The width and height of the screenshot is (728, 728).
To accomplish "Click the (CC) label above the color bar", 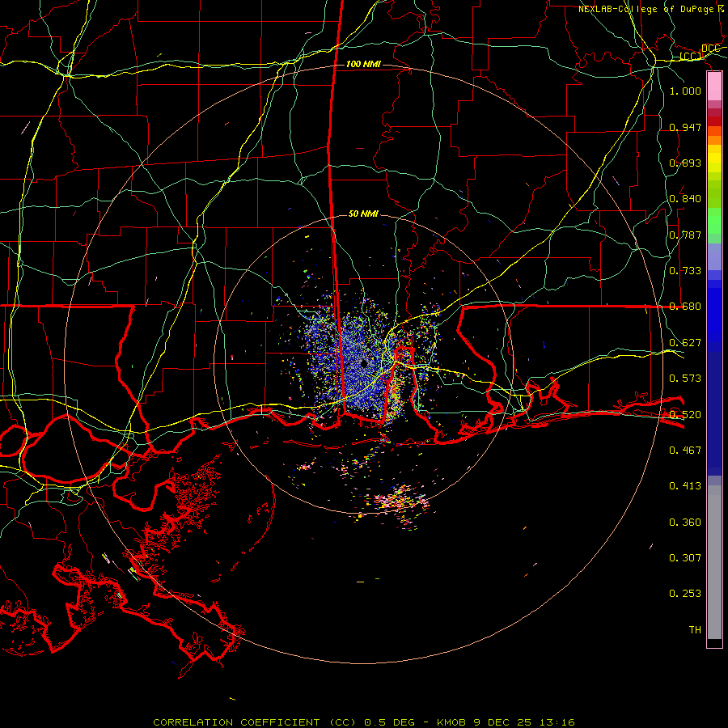I will coord(691,57).
